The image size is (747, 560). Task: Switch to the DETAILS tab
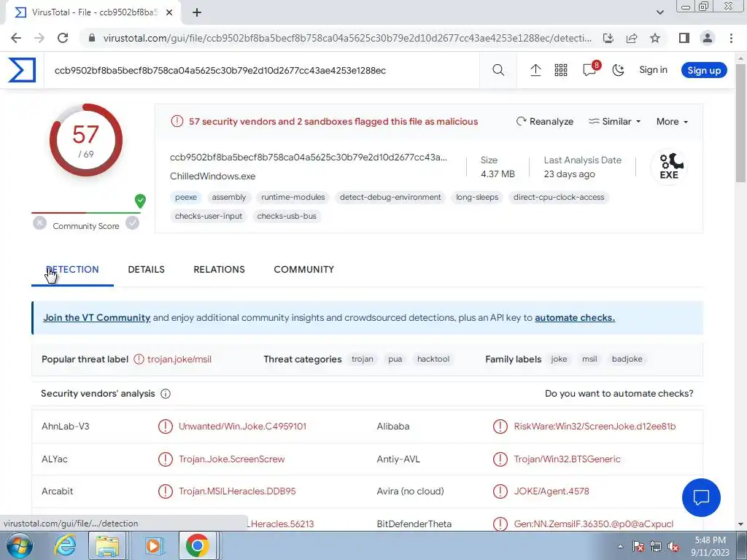click(146, 269)
